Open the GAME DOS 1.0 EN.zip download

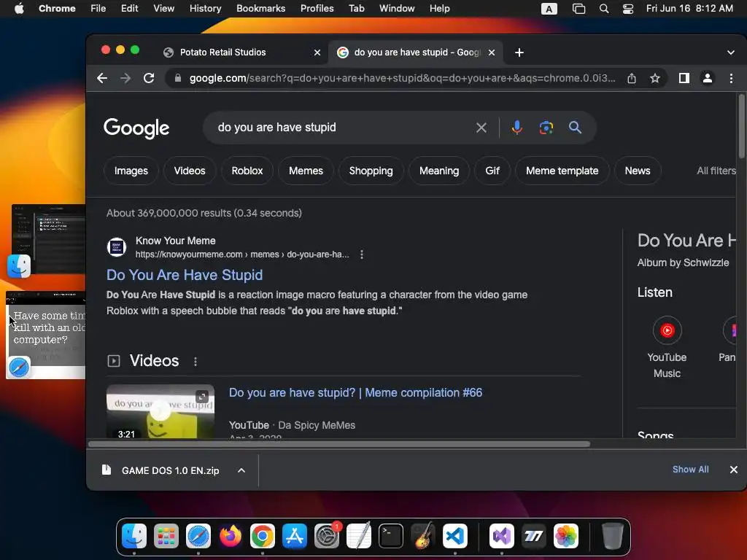[x=170, y=470]
